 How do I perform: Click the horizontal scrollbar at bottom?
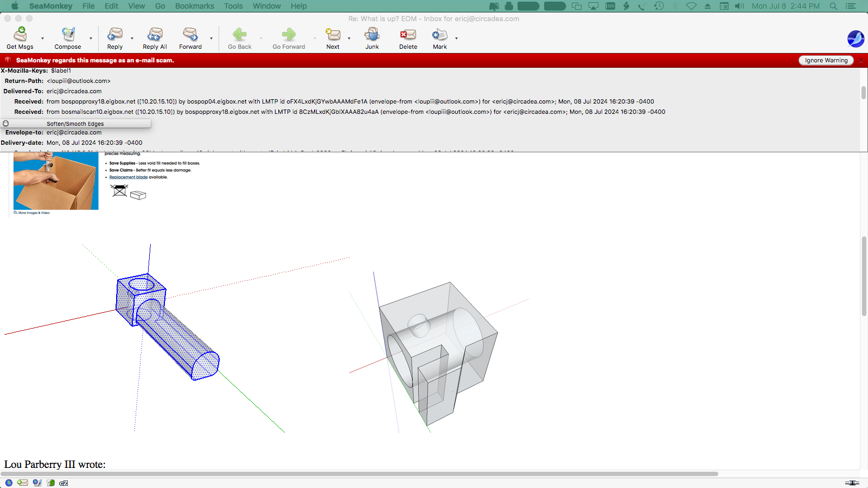coord(358,474)
